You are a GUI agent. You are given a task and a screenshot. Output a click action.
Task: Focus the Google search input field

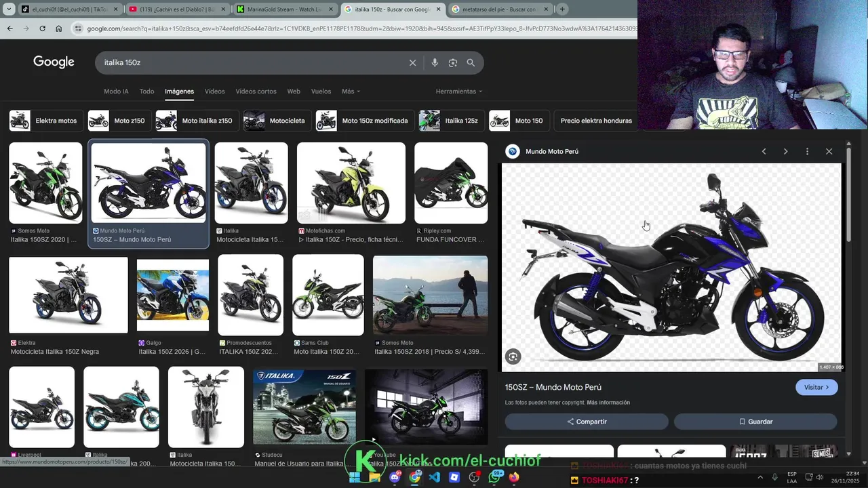[x=251, y=62]
